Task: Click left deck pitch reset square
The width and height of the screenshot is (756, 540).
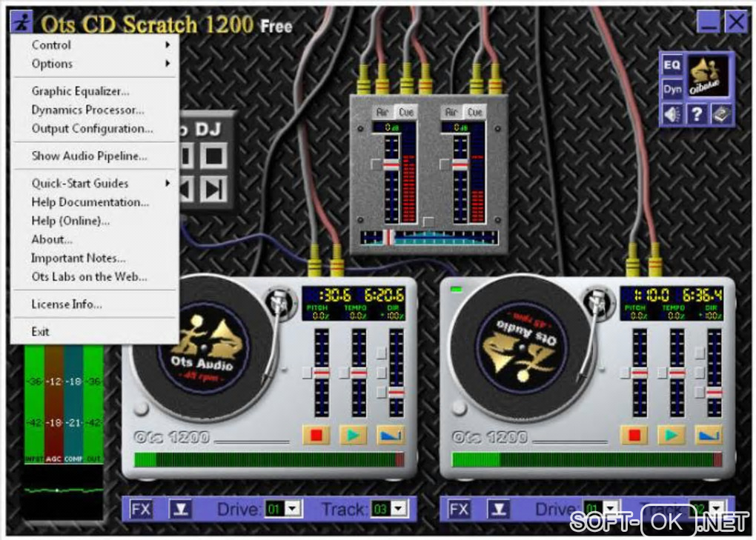Action: coord(307,373)
